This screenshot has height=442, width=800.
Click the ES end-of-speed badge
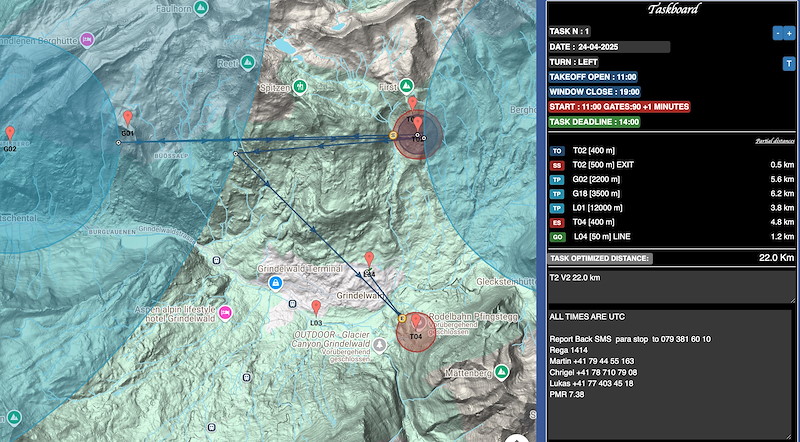557,223
